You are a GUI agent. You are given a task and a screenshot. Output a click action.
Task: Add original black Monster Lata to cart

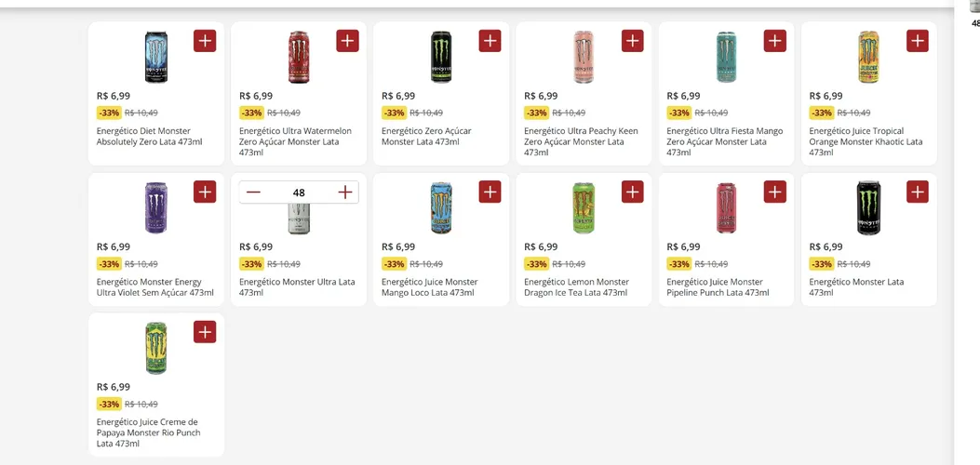pos(918,192)
